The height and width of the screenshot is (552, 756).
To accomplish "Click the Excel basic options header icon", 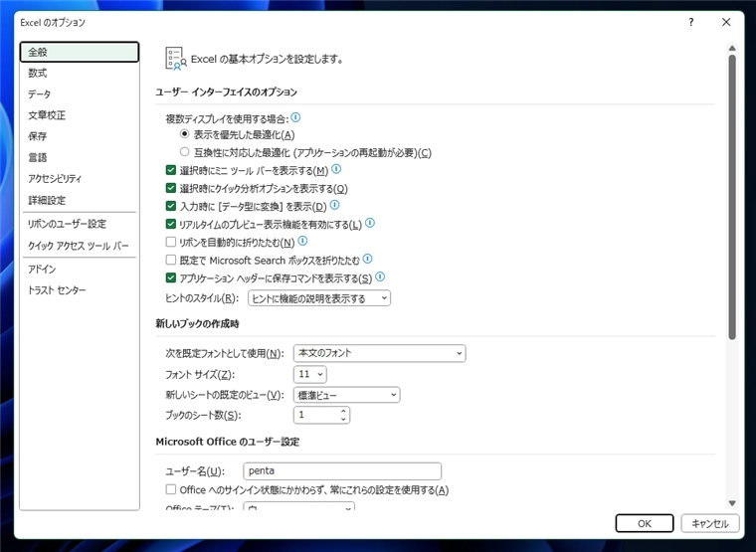I will (x=175, y=59).
